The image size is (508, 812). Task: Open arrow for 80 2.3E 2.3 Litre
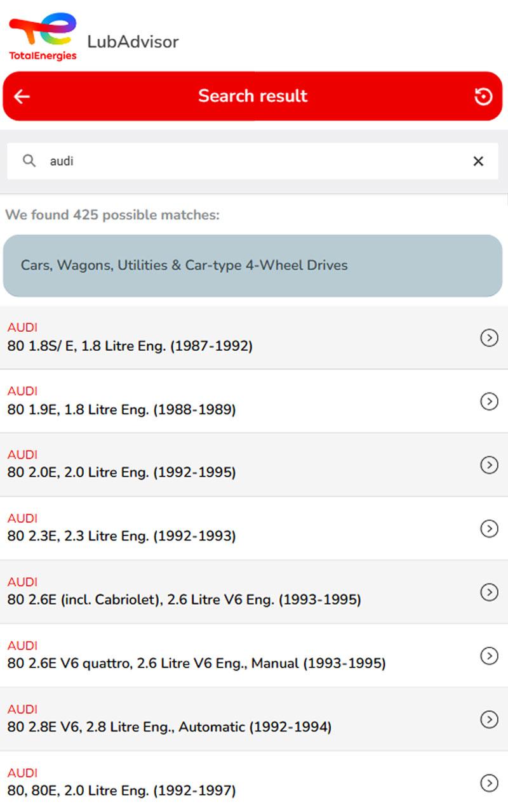(489, 528)
